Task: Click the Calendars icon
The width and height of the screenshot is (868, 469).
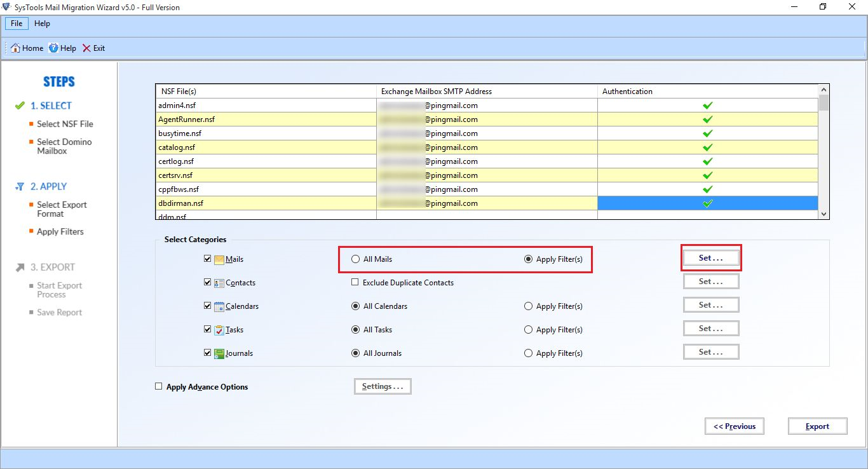Action: pos(219,306)
